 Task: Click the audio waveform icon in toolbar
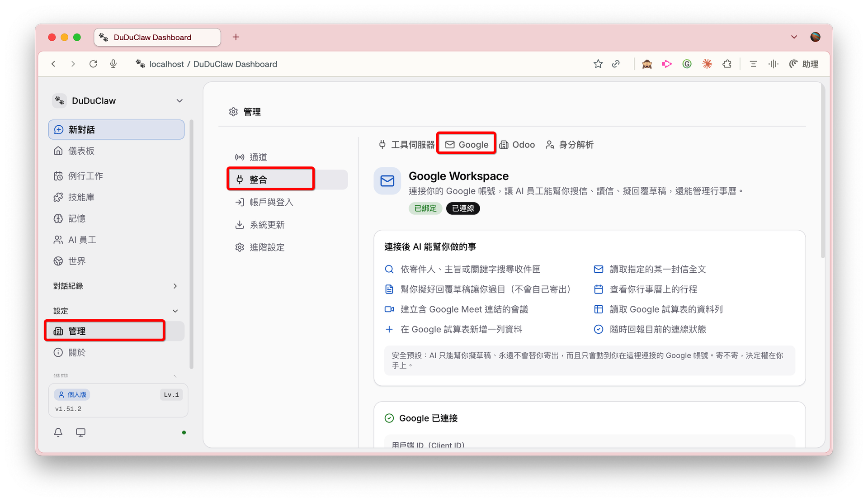pyautogui.click(x=773, y=64)
